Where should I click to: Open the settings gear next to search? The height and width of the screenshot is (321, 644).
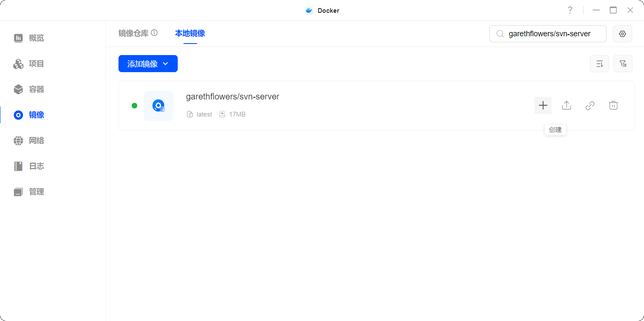pos(622,34)
